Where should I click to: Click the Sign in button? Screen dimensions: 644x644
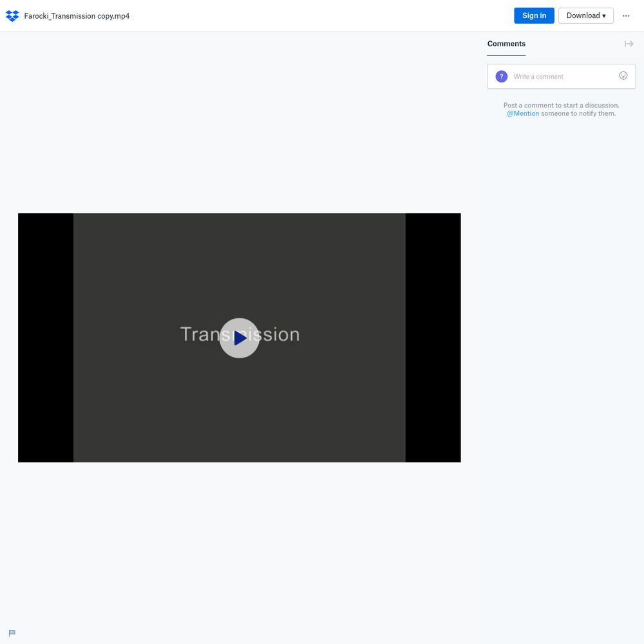tap(534, 15)
